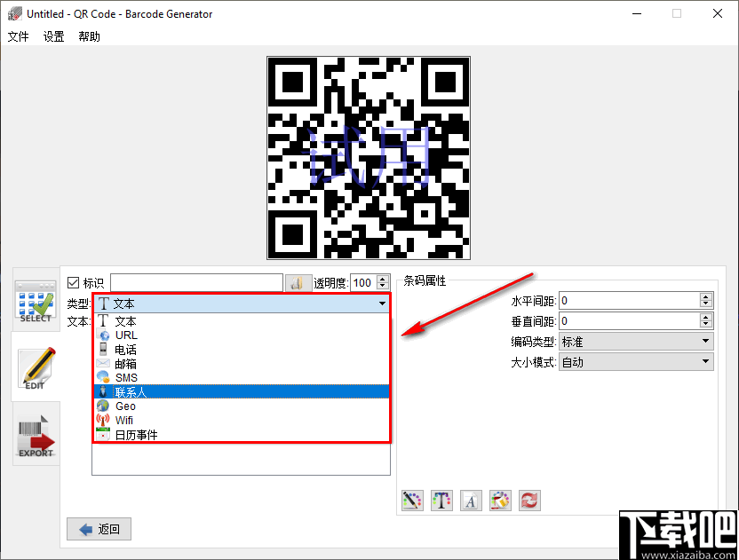Click inside the 水平间距 input field
Screen dimensions: 739x560
point(622,300)
